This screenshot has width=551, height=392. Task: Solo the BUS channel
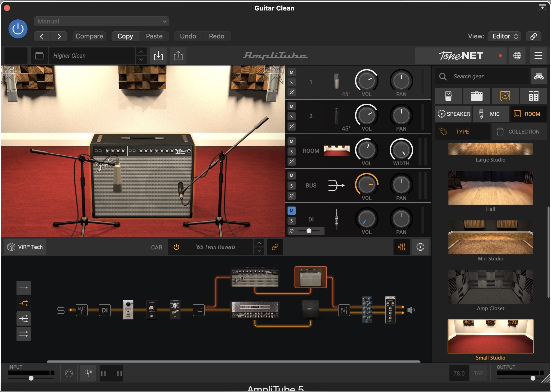pos(291,186)
